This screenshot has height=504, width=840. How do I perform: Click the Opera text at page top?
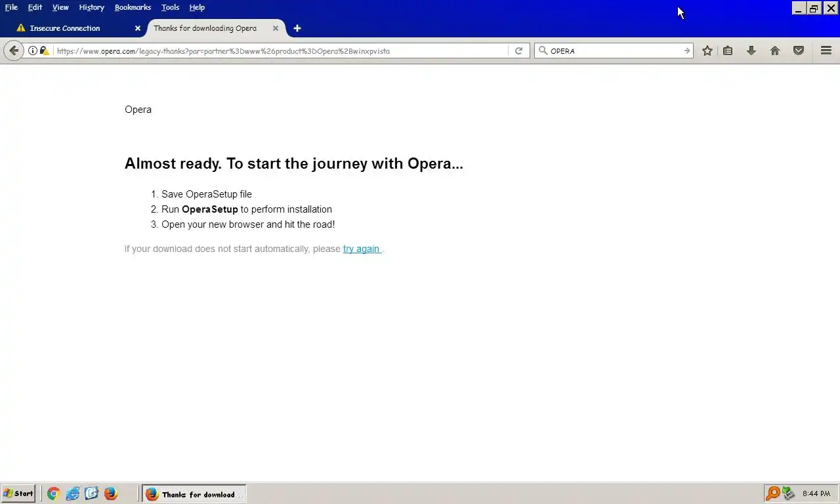tap(138, 110)
